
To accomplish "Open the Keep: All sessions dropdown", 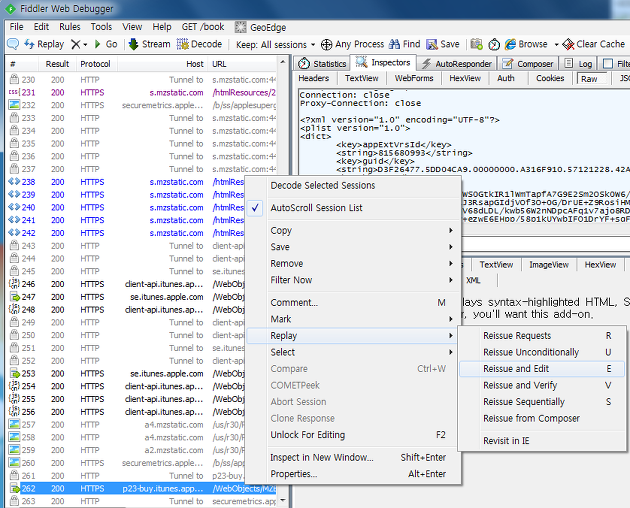I will (275, 45).
